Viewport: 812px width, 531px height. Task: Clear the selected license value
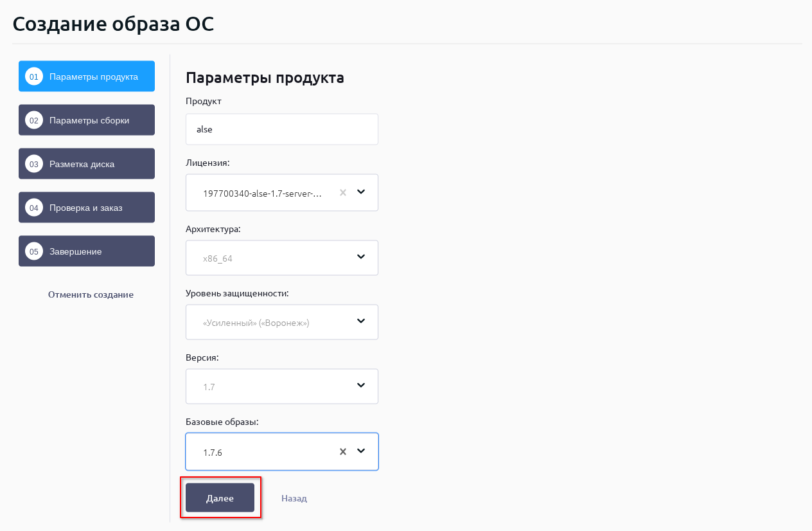click(343, 192)
